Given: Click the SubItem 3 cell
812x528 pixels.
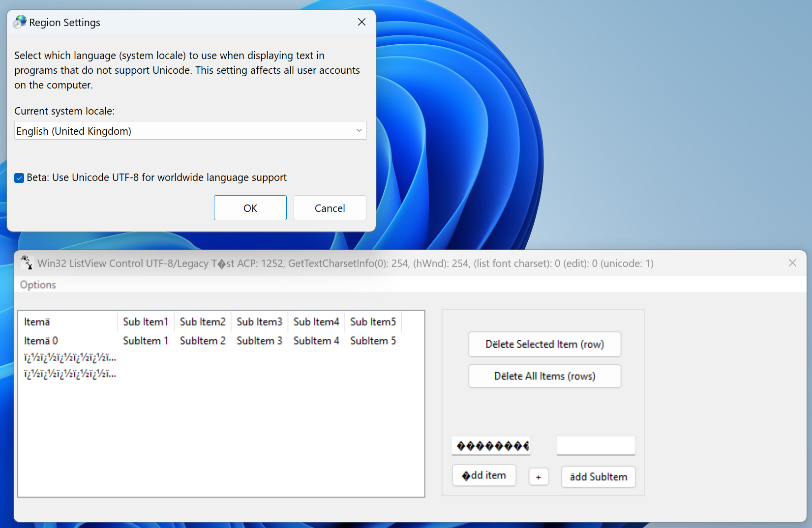Looking at the screenshot, I should coord(259,341).
